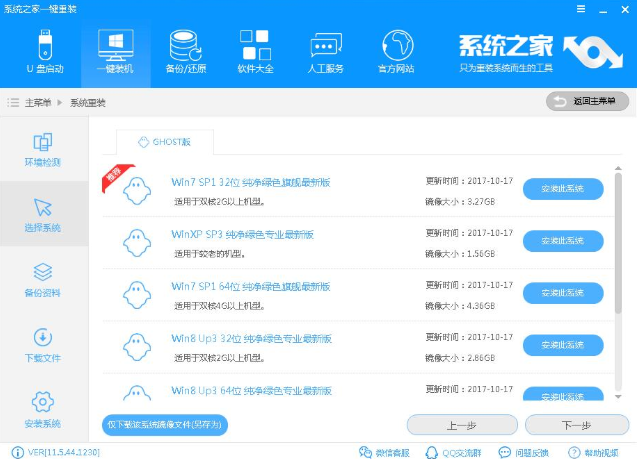
Task: Click the 下载文件 download files sidebar step
Action: coord(43,344)
